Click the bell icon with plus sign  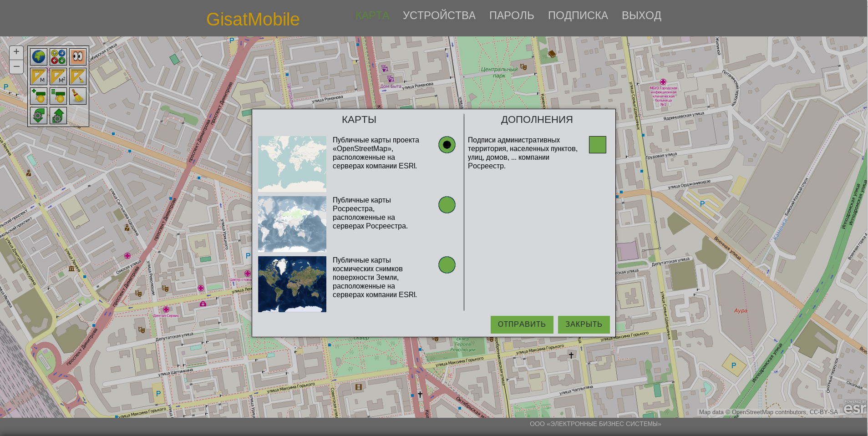point(39,96)
